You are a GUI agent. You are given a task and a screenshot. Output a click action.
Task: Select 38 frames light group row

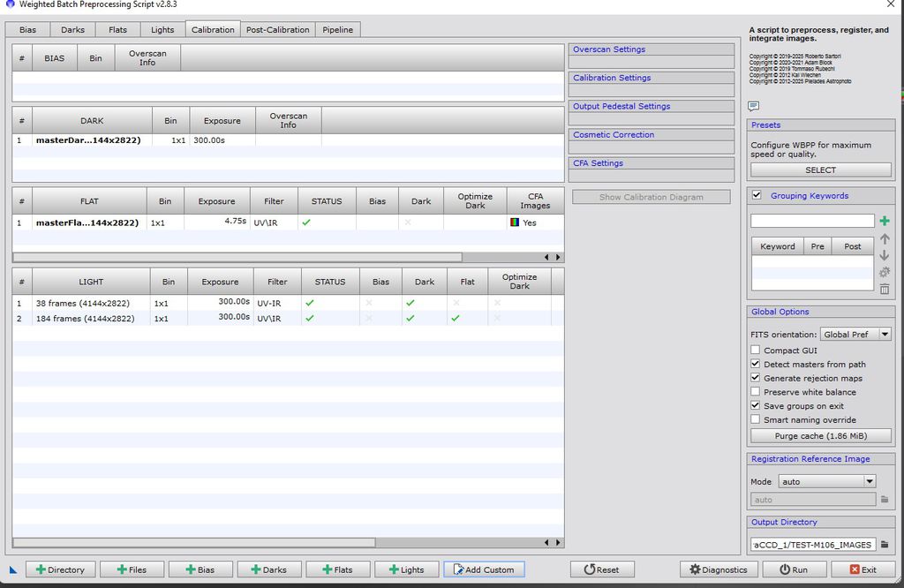[x=288, y=303]
